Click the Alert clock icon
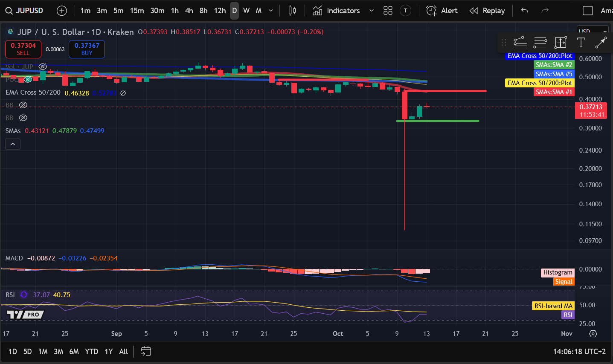This screenshot has width=613, height=364. (x=432, y=11)
